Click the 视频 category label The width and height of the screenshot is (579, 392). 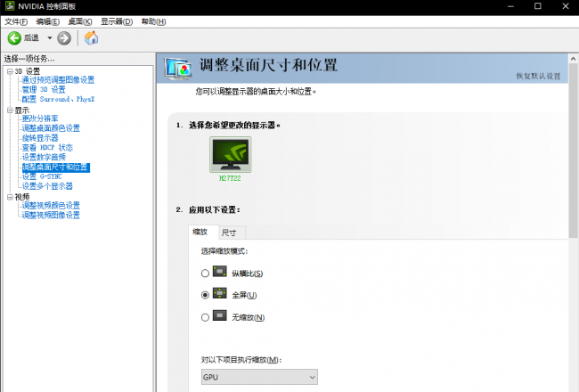point(21,197)
